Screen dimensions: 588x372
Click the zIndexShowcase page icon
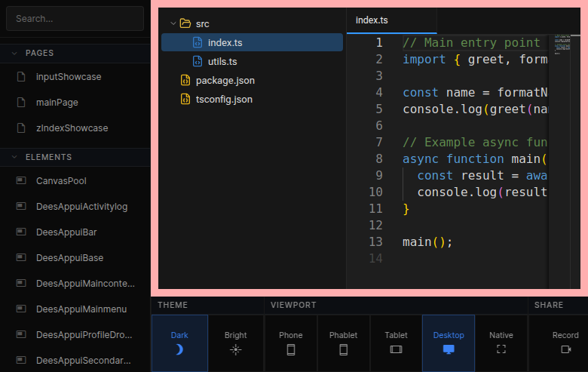click(20, 128)
